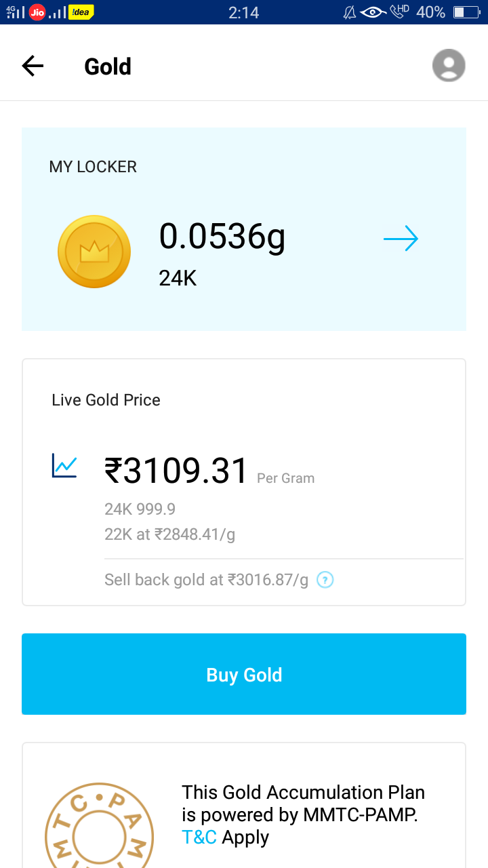Tap the Live Gold Price label
This screenshot has height=868, width=488.
point(106,400)
